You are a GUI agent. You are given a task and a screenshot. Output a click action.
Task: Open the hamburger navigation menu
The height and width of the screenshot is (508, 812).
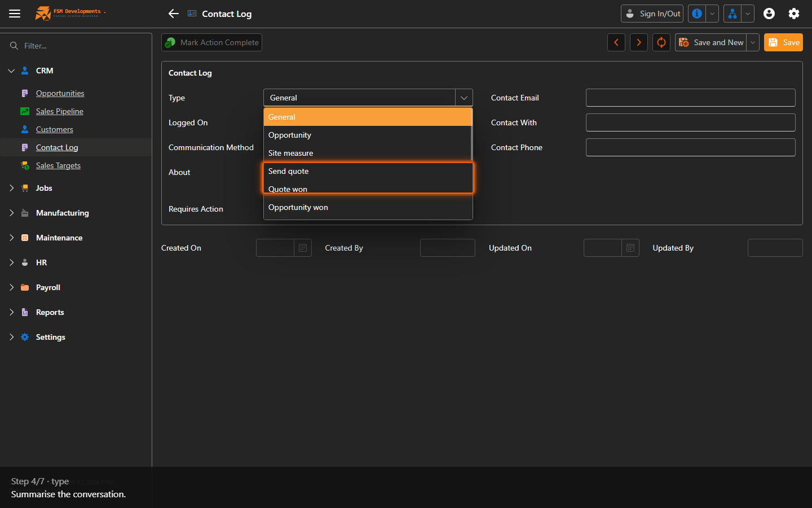15,14
